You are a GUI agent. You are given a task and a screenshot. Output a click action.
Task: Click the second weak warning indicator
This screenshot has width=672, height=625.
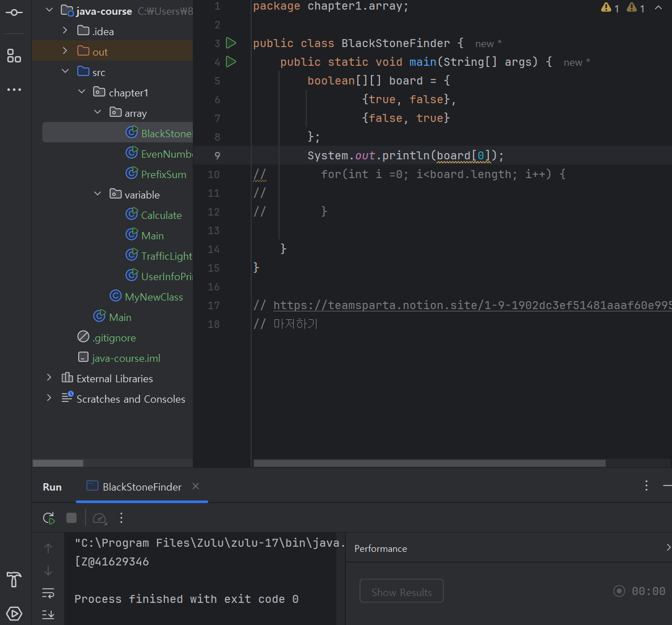point(636,8)
